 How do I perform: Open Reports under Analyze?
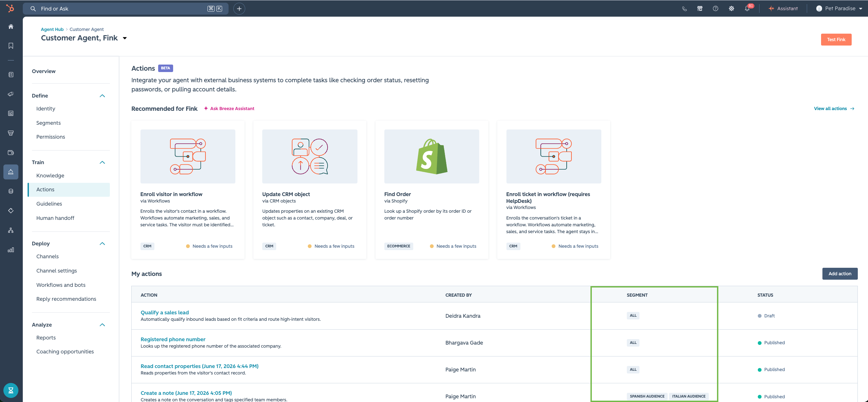click(46, 338)
